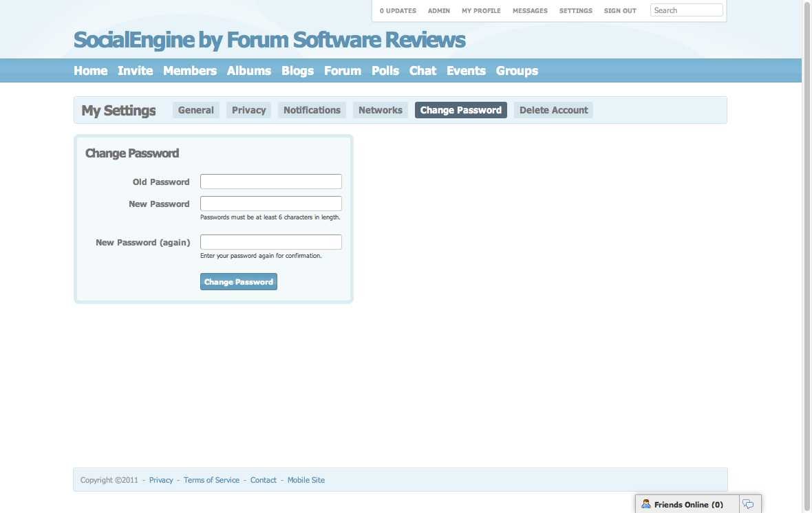Click the Search box in the top bar

[686, 10]
